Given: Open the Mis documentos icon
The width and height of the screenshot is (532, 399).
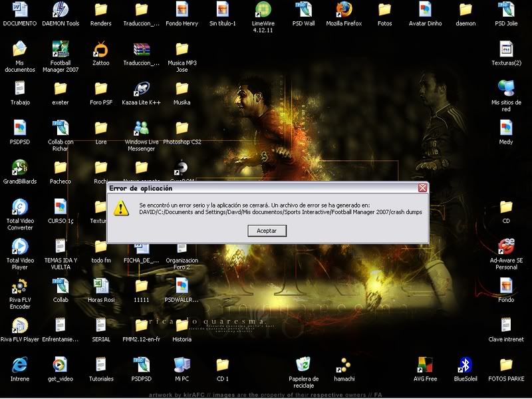Looking at the screenshot, I should (20, 49).
